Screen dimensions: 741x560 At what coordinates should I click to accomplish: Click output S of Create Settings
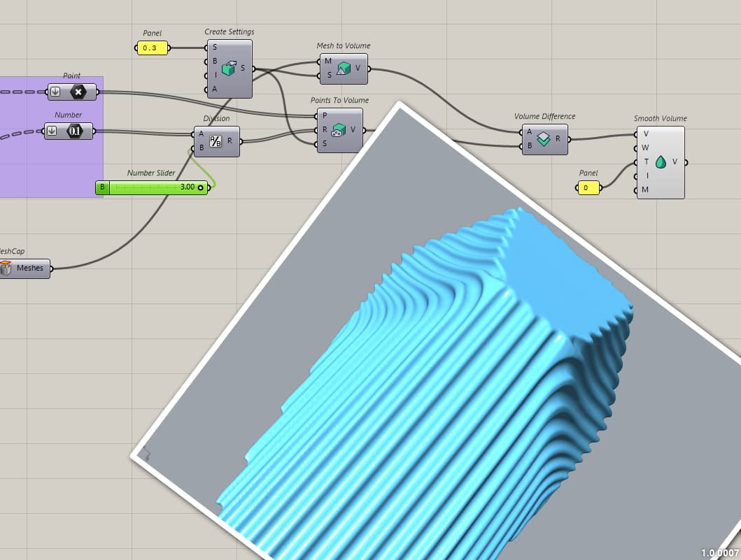[x=243, y=69]
